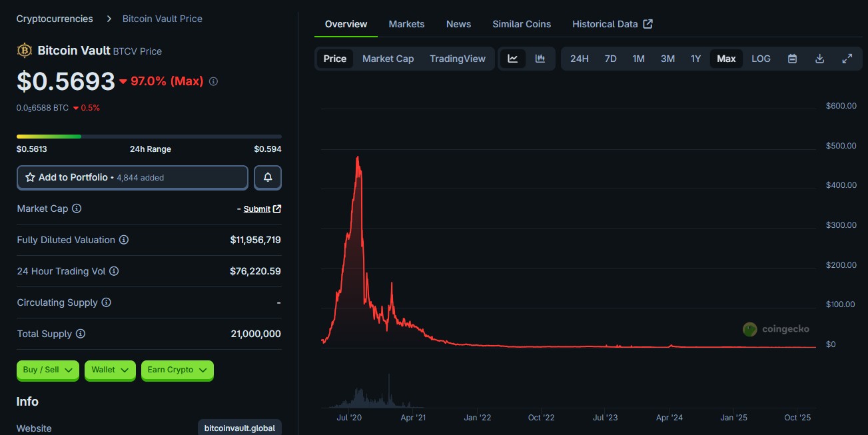Image resolution: width=868 pixels, height=435 pixels.
Task: Open the bitcoinvault.global website link
Action: tap(240, 428)
